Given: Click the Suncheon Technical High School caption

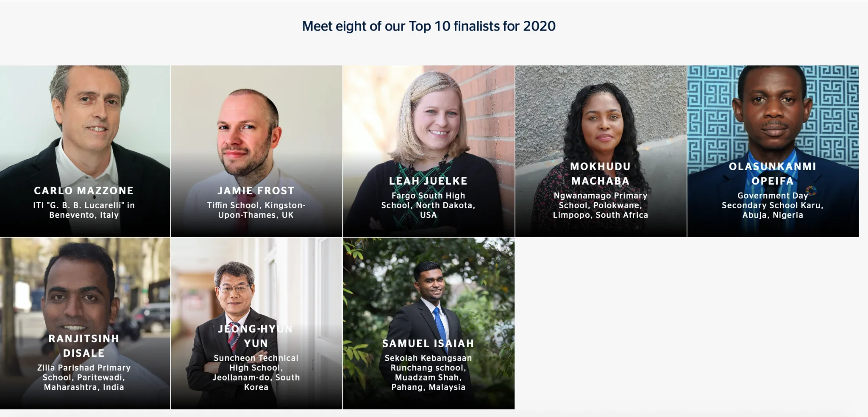Looking at the screenshot, I should click(x=256, y=372).
